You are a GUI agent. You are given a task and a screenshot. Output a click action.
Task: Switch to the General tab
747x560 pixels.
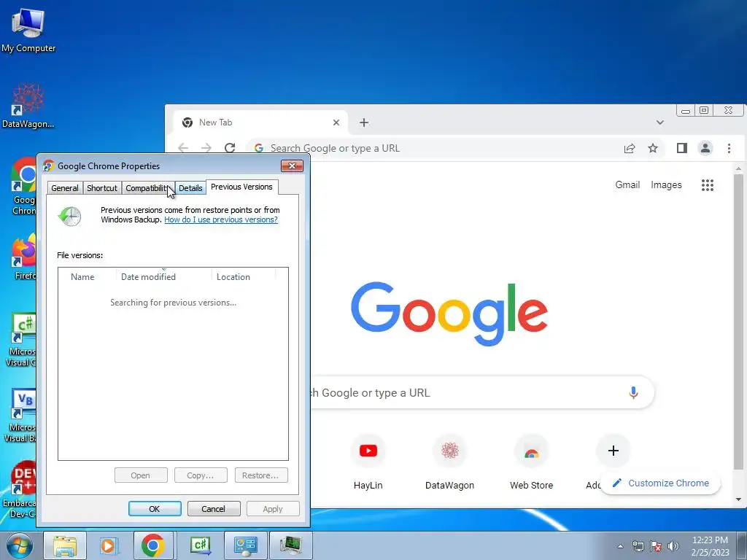tap(65, 188)
